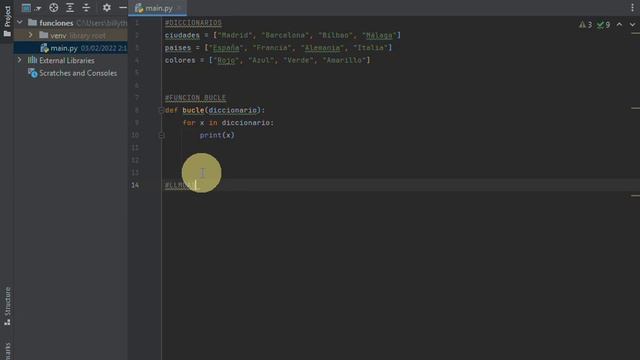
Task: Click the External Libraries bars icon
Action: 32,60
